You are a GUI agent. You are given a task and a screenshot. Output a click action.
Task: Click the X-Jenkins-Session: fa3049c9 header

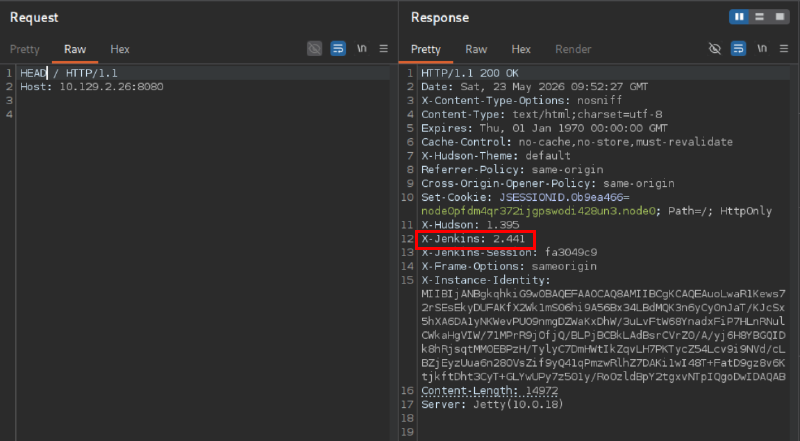(509, 252)
